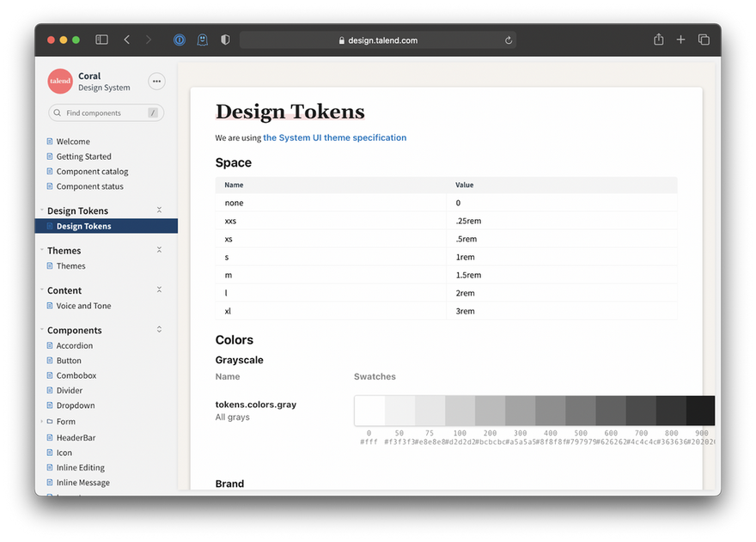
Task: Show the tab overview icon
Action: coord(704,40)
